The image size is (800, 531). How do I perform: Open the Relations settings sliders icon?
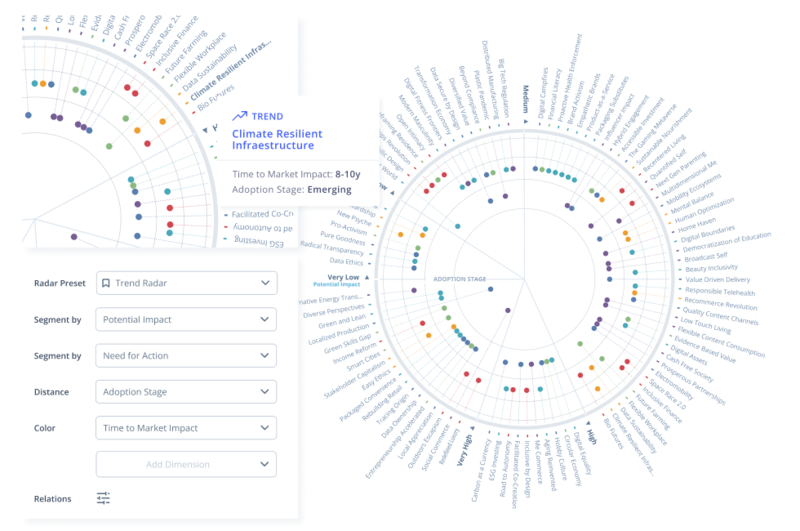pos(103,498)
